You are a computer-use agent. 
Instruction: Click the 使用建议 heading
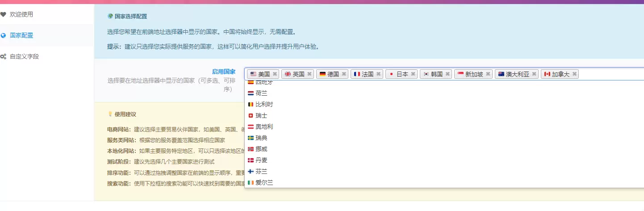tap(125, 114)
